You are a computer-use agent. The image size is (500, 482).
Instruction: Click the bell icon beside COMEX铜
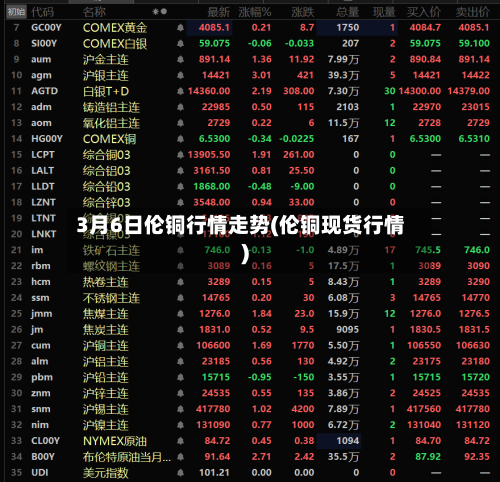coord(180,139)
